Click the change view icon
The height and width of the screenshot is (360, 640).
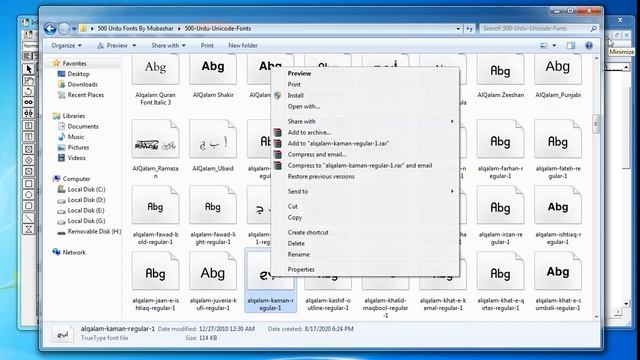544,45
